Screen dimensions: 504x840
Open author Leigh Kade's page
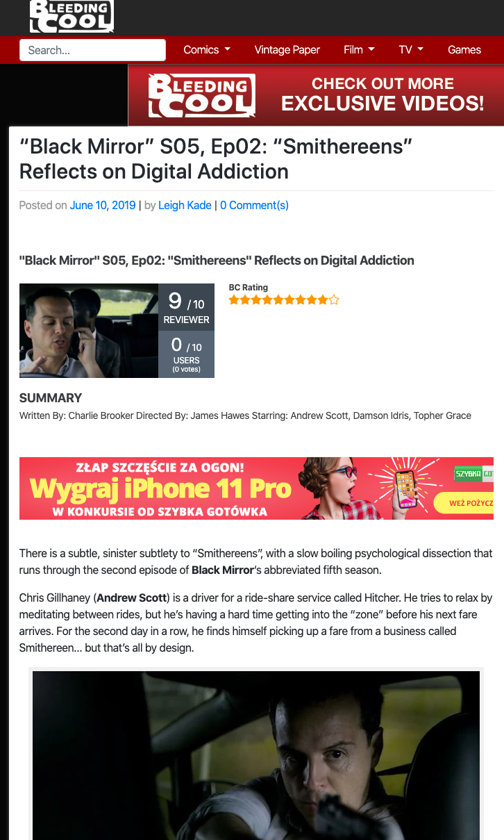[x=185, y=205]
